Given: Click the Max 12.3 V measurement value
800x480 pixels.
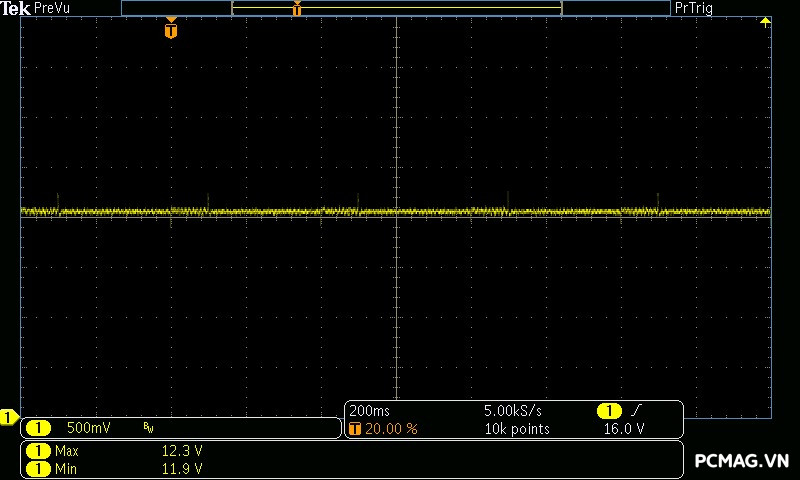Looking at the screenshot, I should (182, 451).
